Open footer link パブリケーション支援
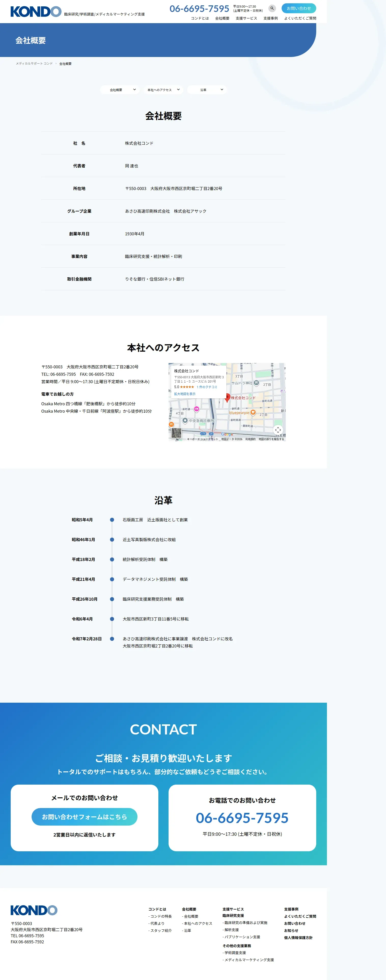The width and height of the screenshot is (386, 980). [241, 937]
